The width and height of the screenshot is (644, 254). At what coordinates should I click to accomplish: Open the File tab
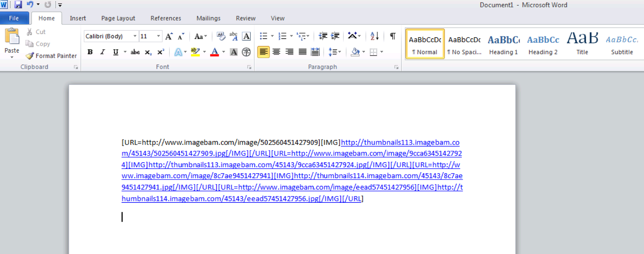[14, 18]
